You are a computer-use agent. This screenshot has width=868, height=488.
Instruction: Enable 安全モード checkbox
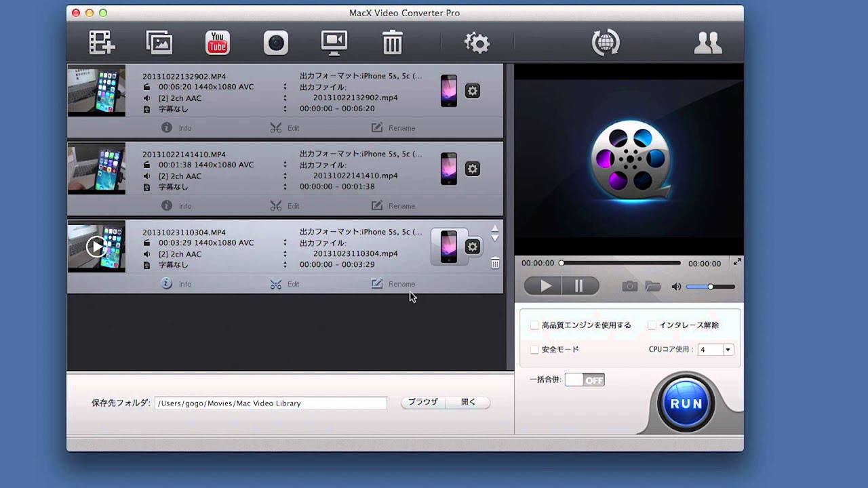pyautogui.click(x=534, y=350)
